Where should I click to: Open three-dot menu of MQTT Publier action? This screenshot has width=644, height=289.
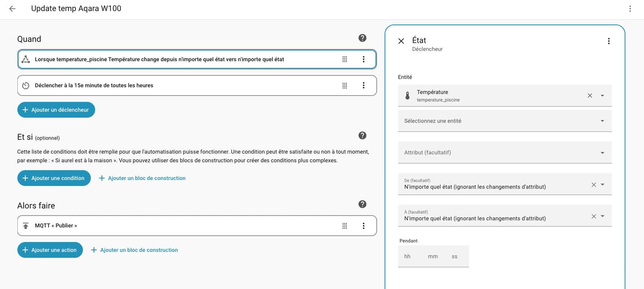point(364,226)
